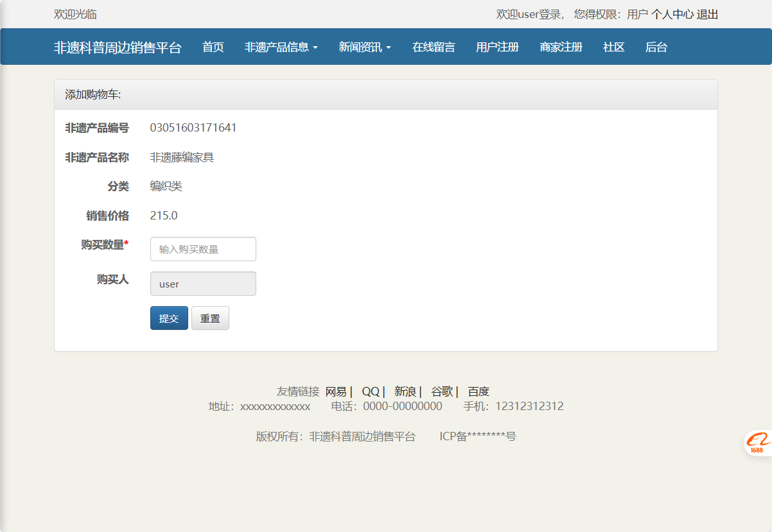Click the purchase quantity input field
The width and height of the screenshot is (772, 532).
tap(203, 249)
